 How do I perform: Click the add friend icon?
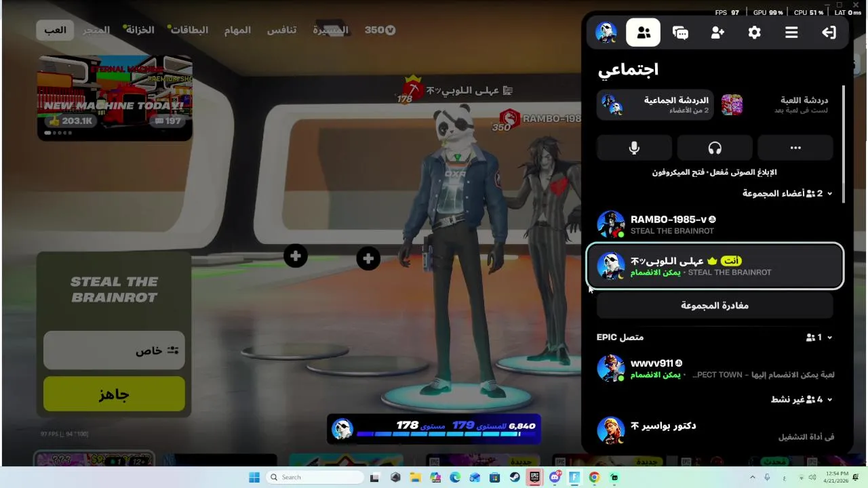click(x=717, y=33)
